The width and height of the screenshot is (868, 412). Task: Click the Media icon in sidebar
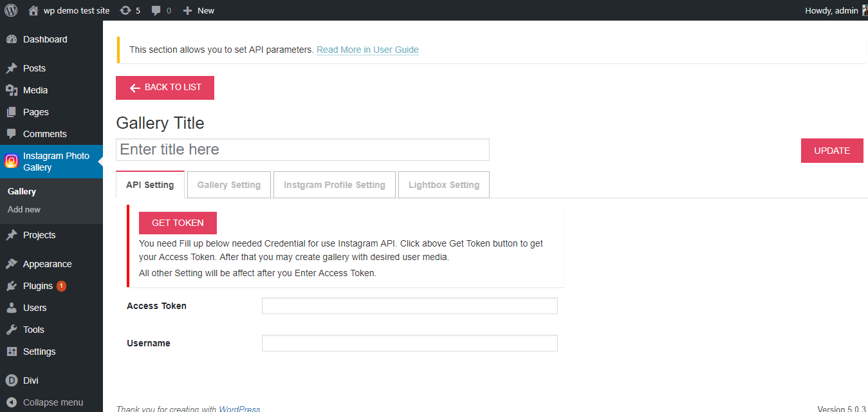[x=12, y=90]
